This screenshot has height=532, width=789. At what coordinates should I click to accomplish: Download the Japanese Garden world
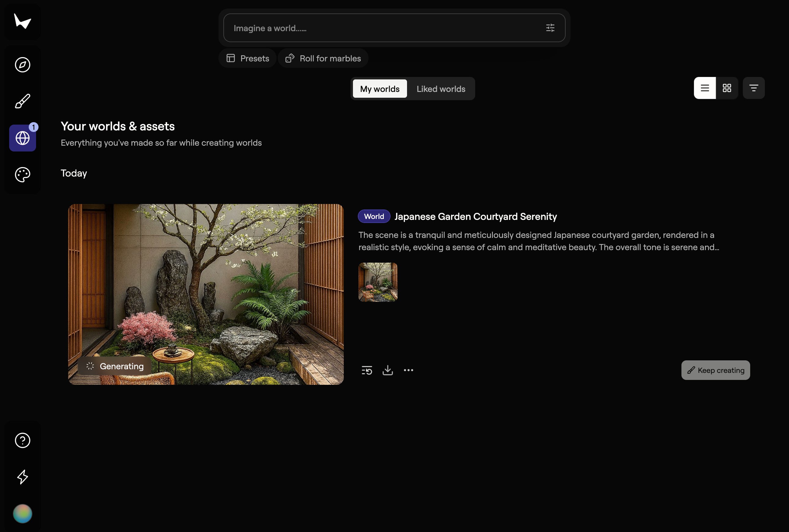[387, 370]
